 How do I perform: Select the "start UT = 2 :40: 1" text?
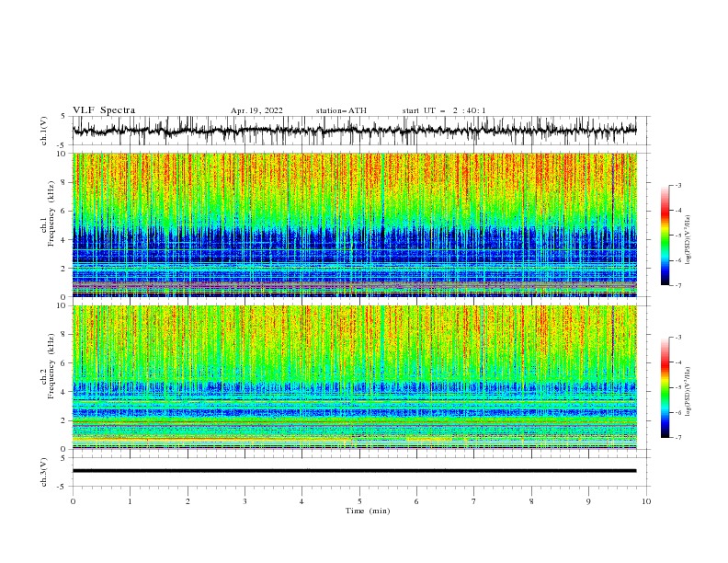(x=444, y=110)
